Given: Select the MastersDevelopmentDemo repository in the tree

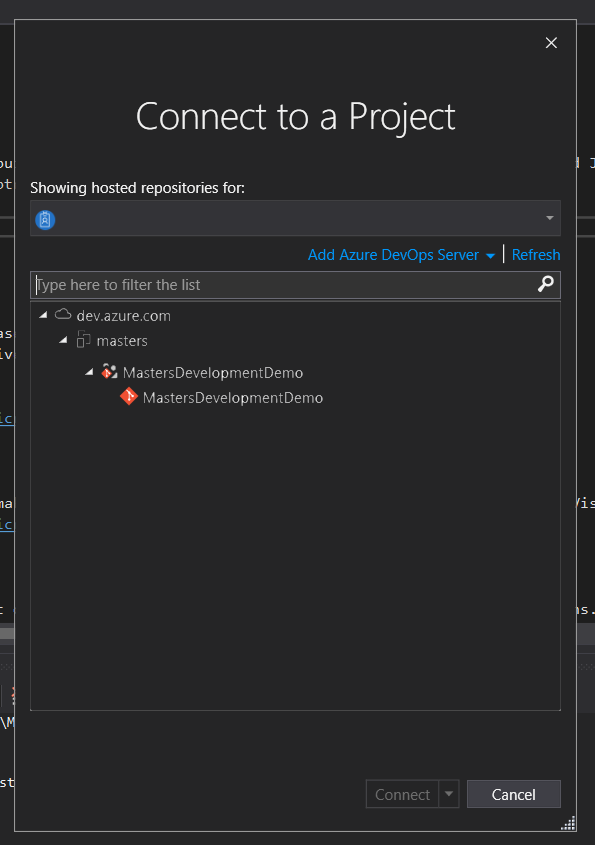Looking at the screenshot, I should tap(233, 397).
